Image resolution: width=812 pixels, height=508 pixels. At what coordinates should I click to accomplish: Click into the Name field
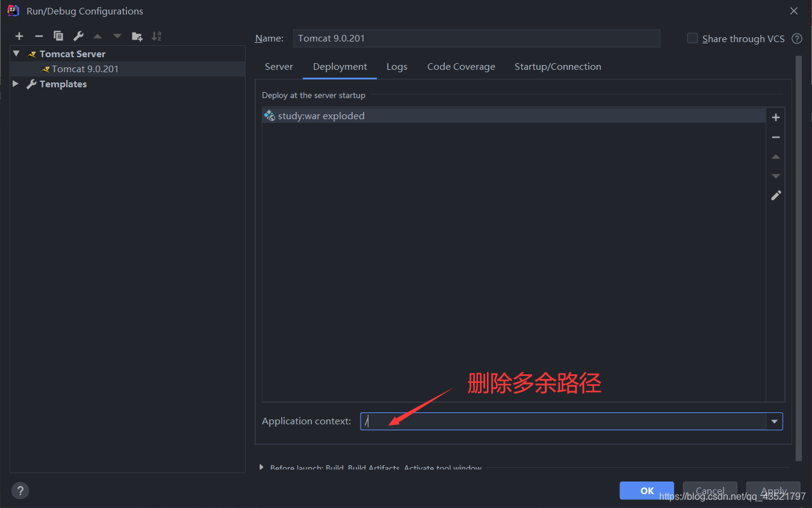click(x=477, y=39)
